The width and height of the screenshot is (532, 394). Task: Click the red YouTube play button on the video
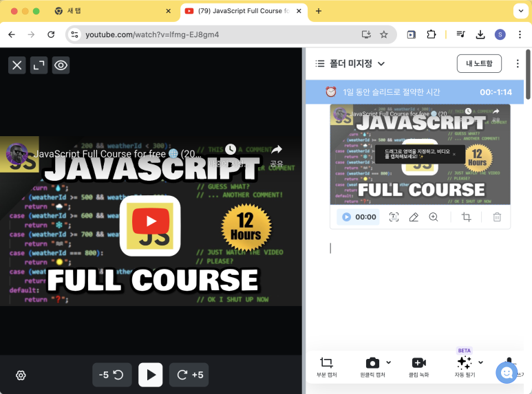150,221
